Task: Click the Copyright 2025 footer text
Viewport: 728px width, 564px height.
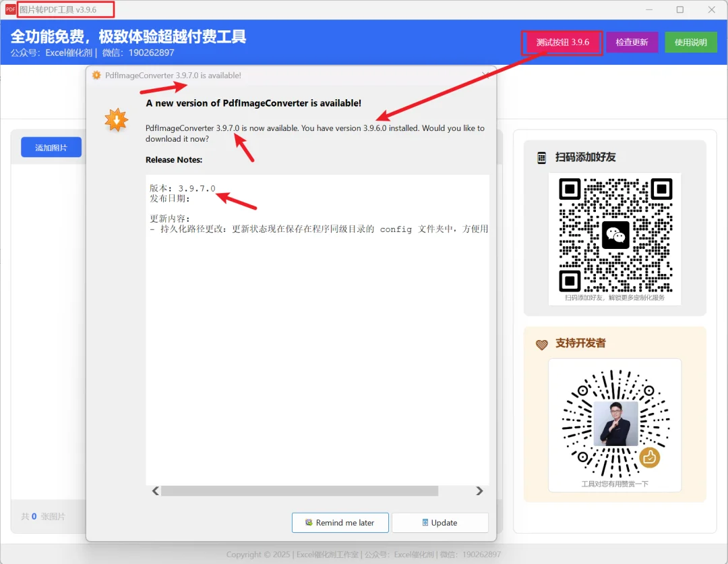Action: (363, 555)
